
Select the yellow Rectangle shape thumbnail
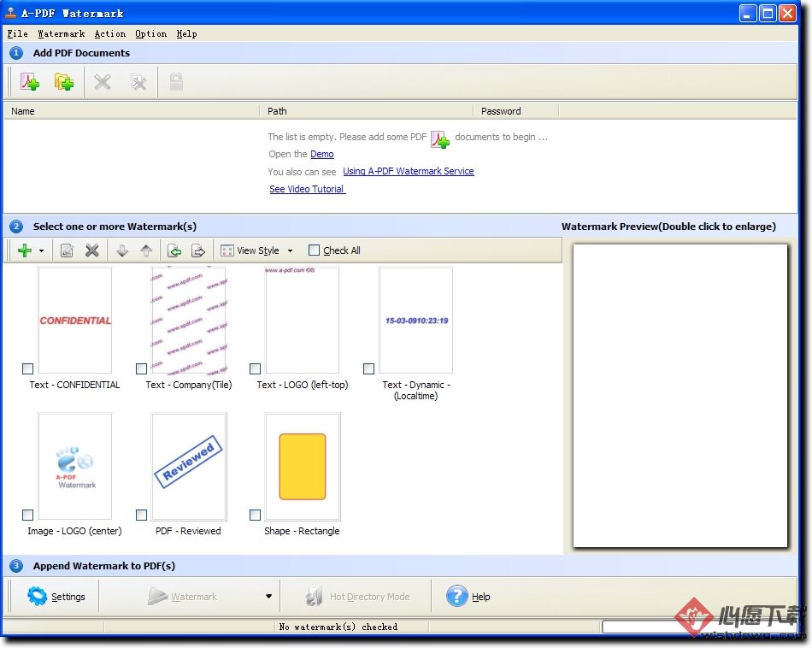tap(303, 466)
